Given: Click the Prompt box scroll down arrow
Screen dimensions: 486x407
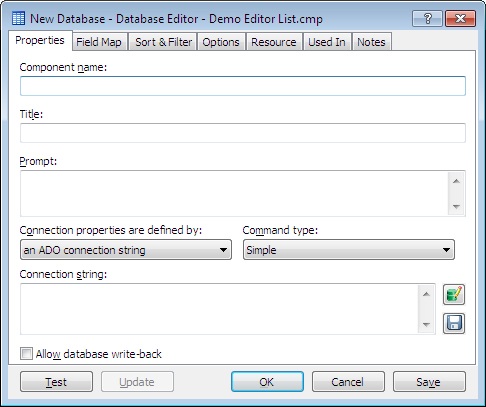Looking at the screenshot, I should (x=456, y=207).
